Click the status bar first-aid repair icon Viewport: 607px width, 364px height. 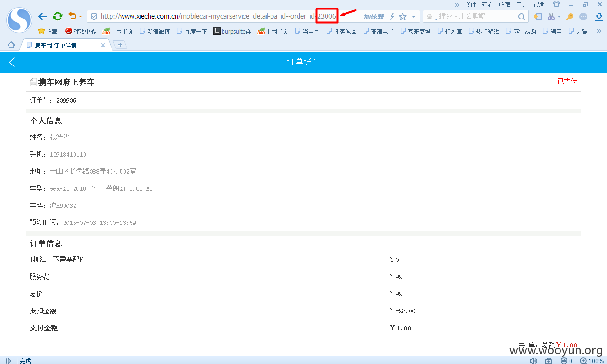(549, 361)
